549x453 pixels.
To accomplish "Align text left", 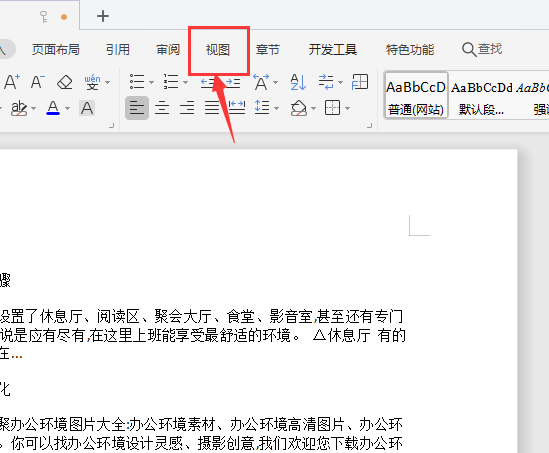I will 137,108.
